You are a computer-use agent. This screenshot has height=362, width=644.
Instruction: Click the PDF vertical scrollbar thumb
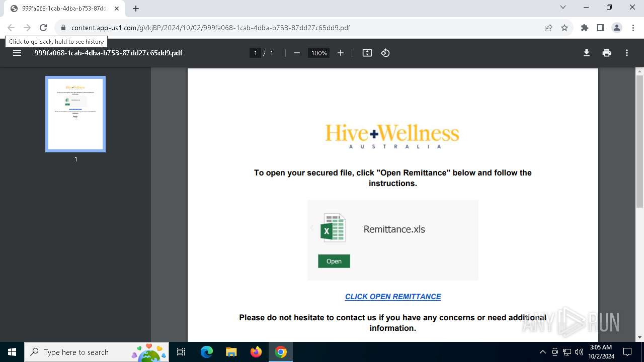pyautogui.click(x=640, y=141)
